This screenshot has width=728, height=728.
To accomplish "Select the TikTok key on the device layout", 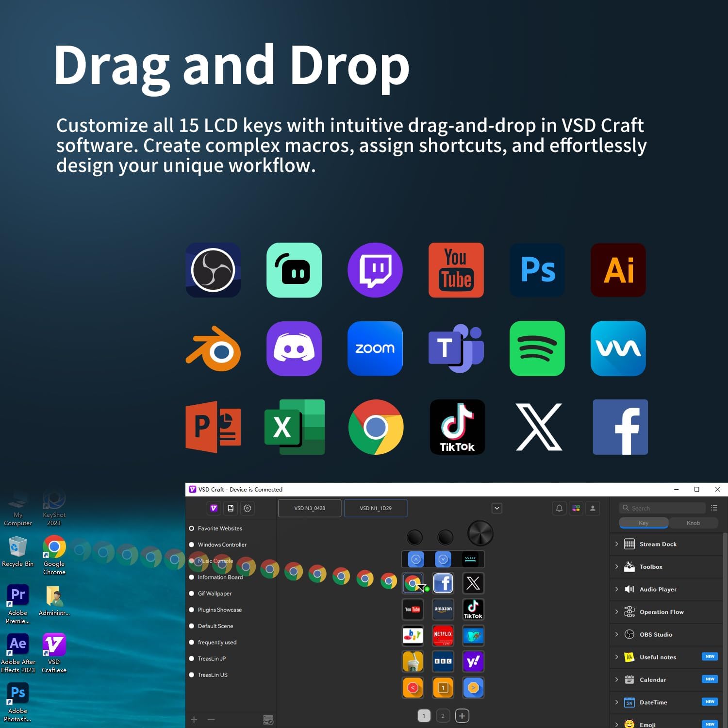I will pos(473,610).
